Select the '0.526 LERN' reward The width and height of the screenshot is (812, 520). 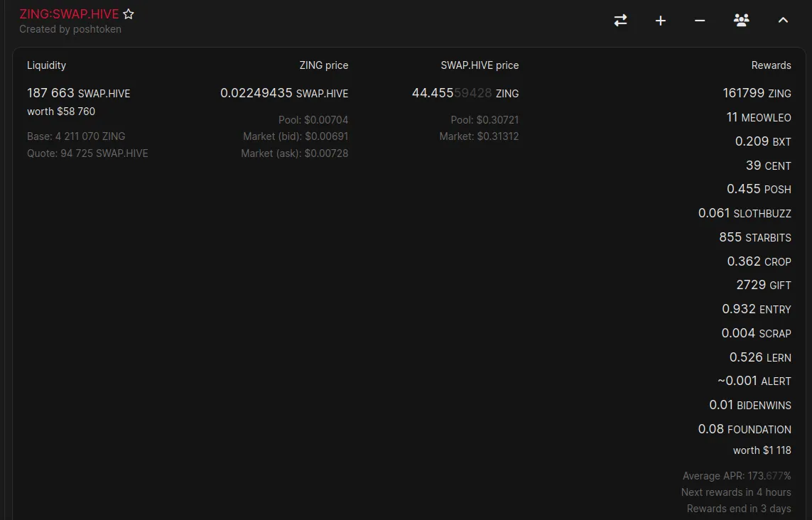click(x=760, y=357)
